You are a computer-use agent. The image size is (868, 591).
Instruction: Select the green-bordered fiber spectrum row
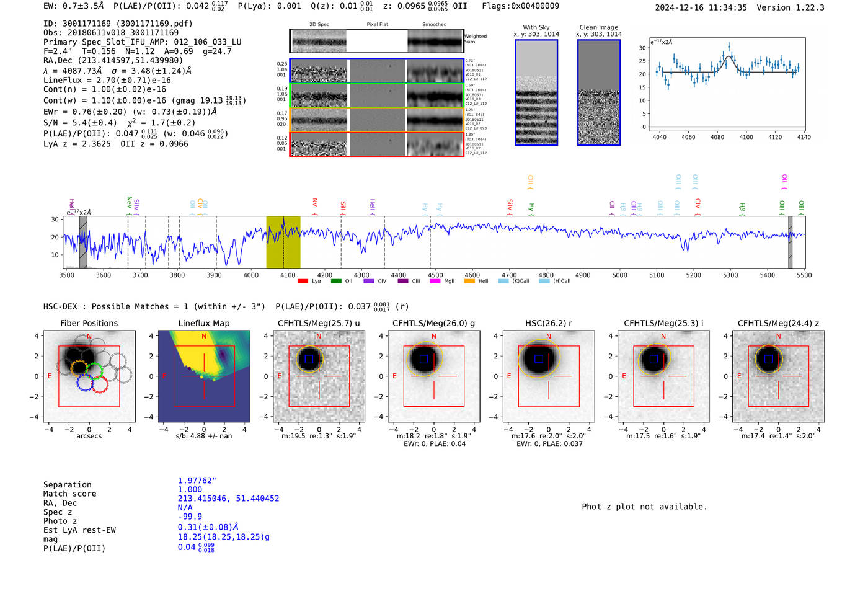point(377,96)
